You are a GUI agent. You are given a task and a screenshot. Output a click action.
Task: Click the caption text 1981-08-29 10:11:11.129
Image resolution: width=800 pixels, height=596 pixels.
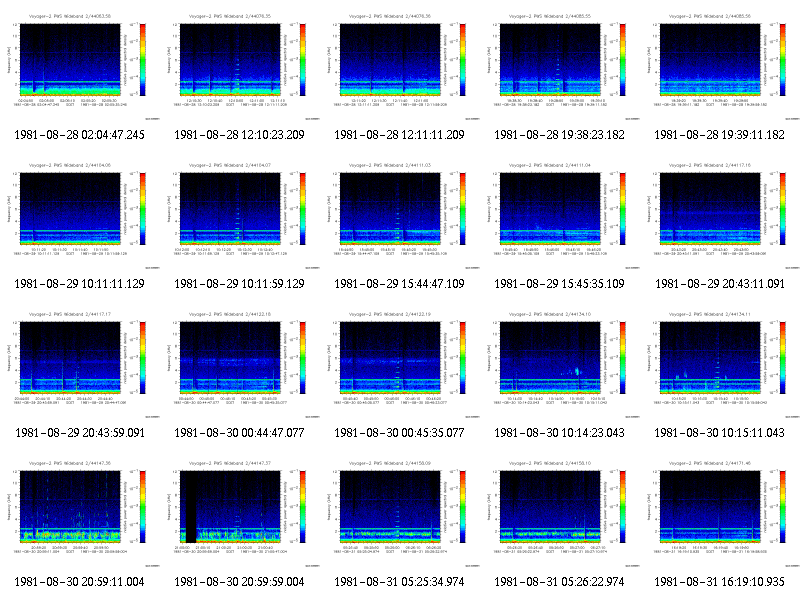click(80, 284)
